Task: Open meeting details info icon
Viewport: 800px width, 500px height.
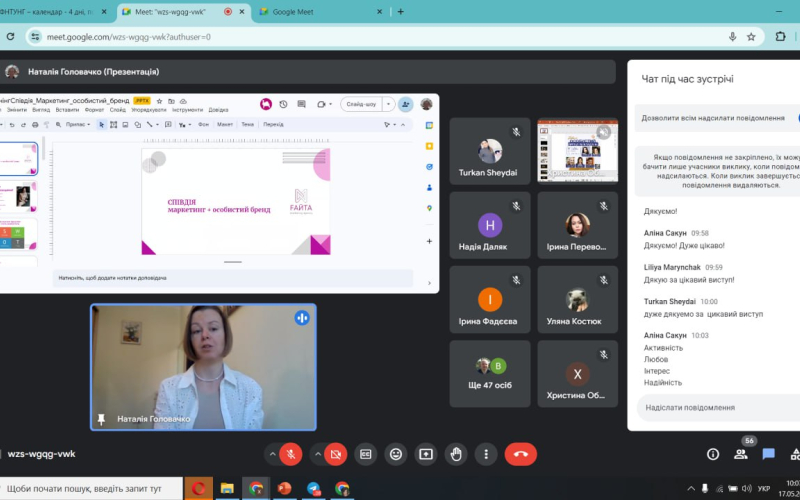Action: click(x=713, y=454)
